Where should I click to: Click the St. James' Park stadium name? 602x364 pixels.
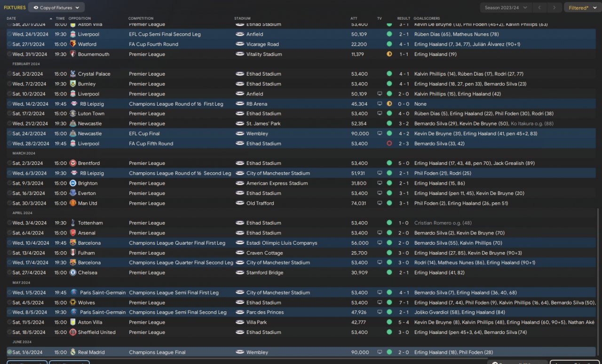click(x=263, y=124)
